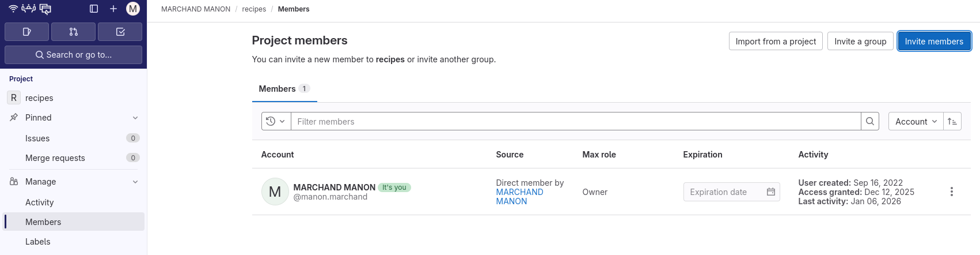Click Invite members button
The image size is (980, 255).
tap(934, 42)
